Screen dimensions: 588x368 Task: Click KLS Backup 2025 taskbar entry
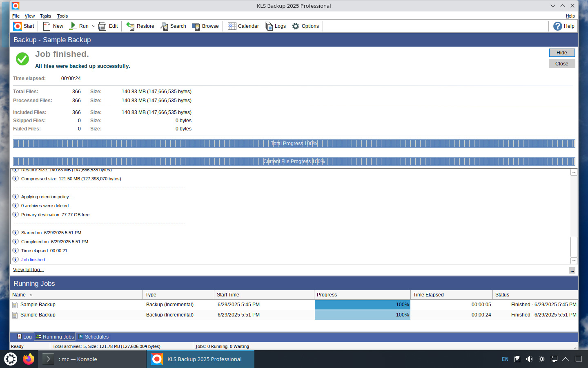(200, 359)
